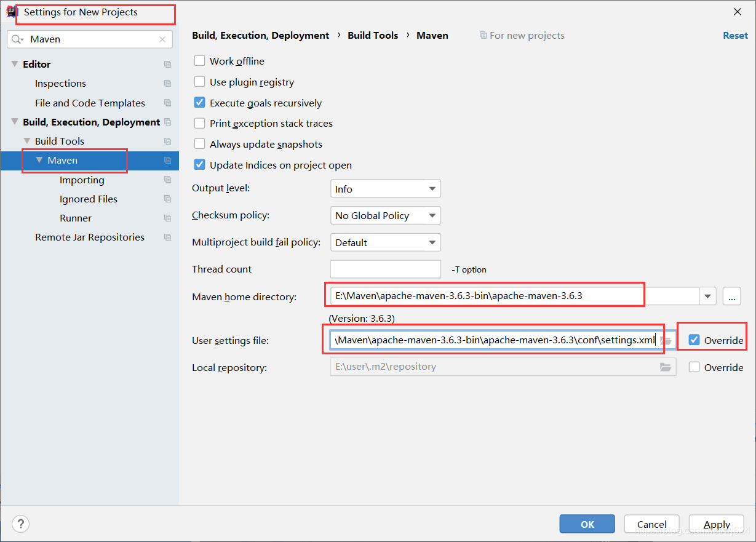Click into the Maven home directory path field

click(x=515, y=297)
